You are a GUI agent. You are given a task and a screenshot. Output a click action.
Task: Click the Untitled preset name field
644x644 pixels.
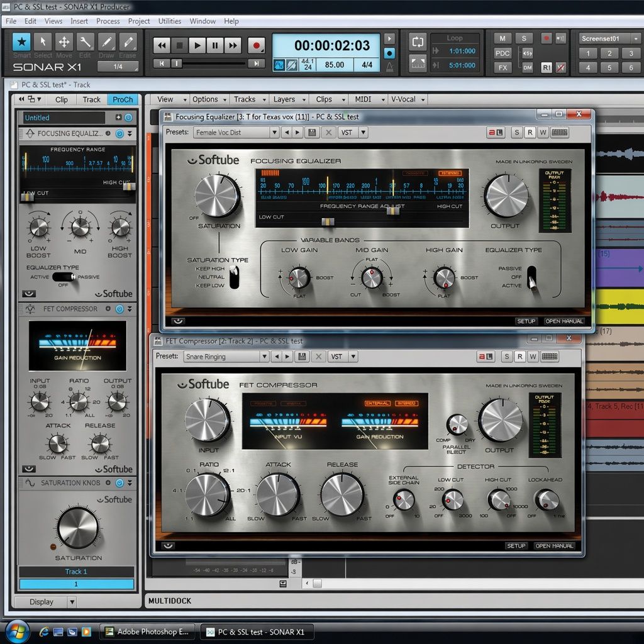[x=64, y=118]
